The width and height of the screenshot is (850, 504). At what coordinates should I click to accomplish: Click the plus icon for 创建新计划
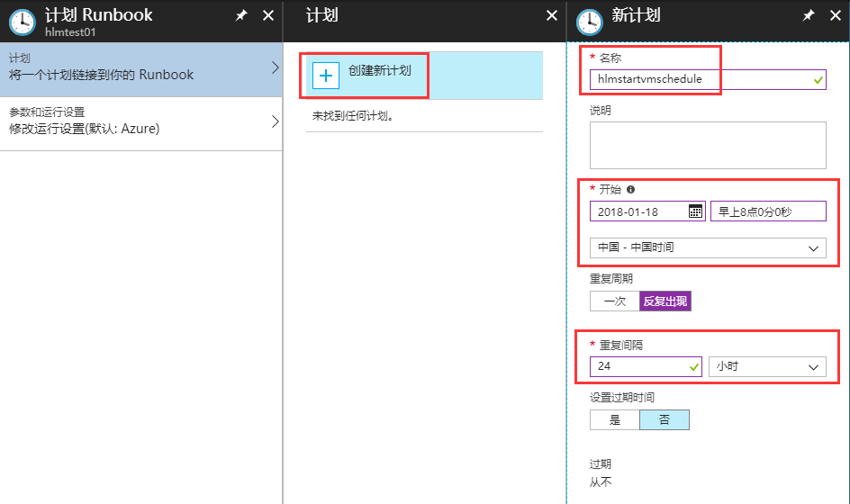326,76
